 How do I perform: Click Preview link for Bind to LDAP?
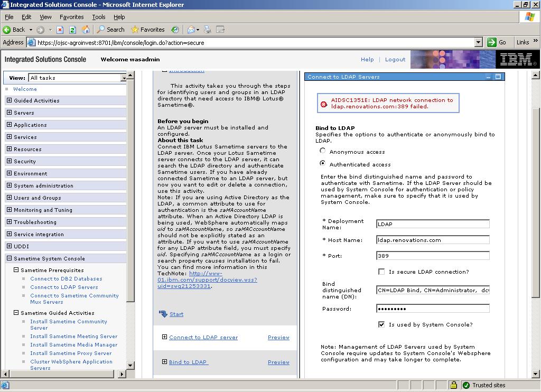click(x=278, y=362)
